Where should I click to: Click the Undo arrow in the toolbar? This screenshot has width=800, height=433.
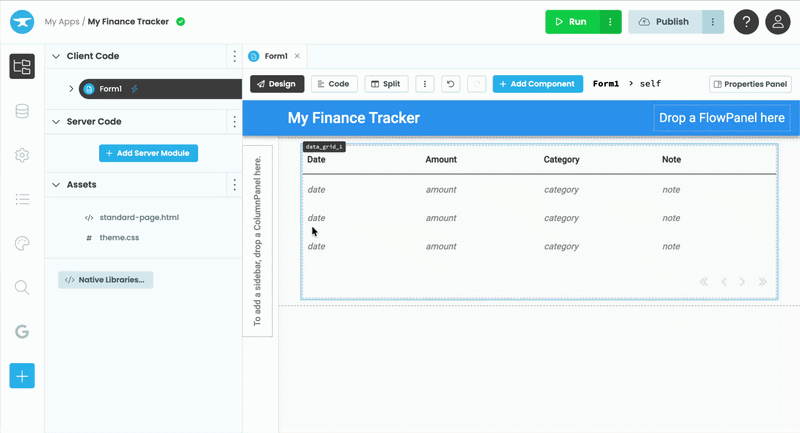(x=451, y=84)
